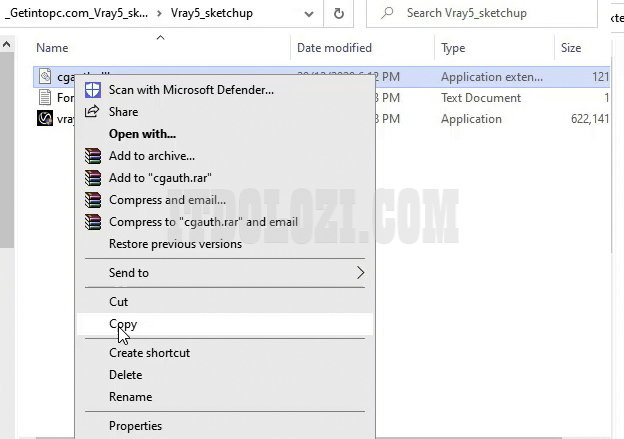Click WinRAR icon beside Add to archive
The width and height of the screenshot is (624, 439).
coord(93,156)
